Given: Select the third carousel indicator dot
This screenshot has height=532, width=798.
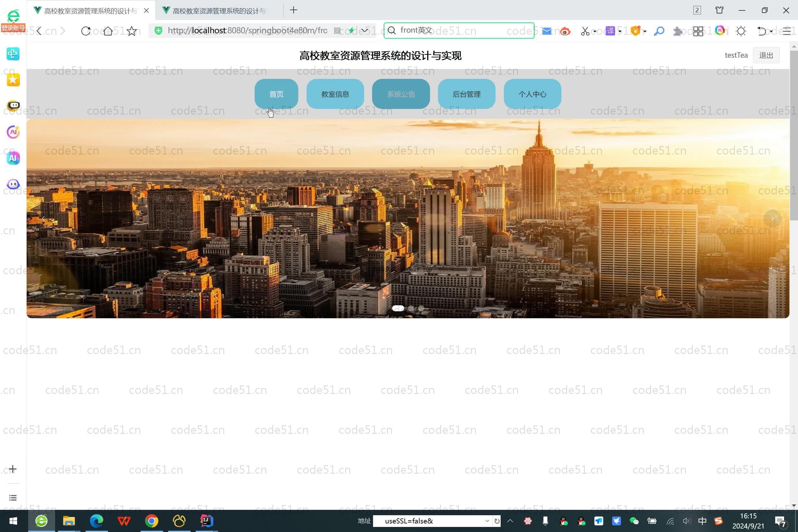Looking at the screenshot, I should [421, 308].
